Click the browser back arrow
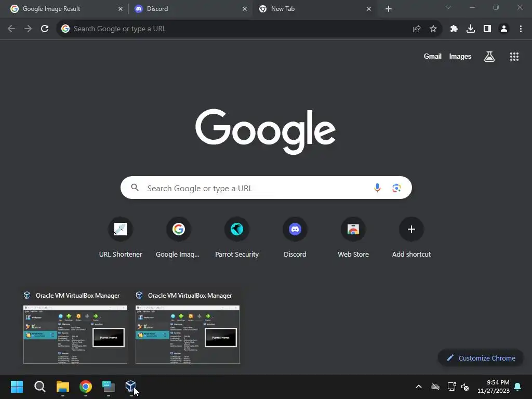532x399 pixels. tap(11, 29)
